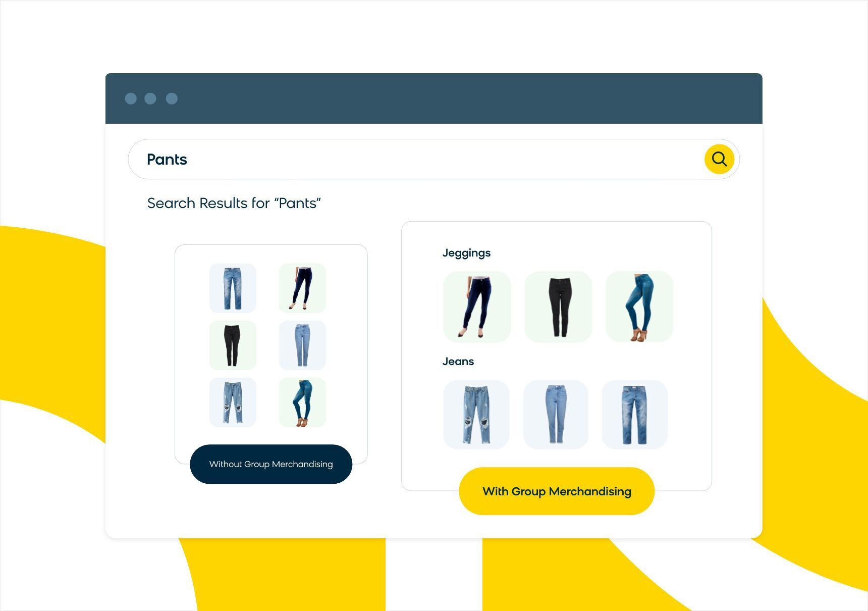The width and height of the screenshot is (868, 611).
Task: Select the light blue jeans in ungrouped results
Action: [x=302, y=345]
